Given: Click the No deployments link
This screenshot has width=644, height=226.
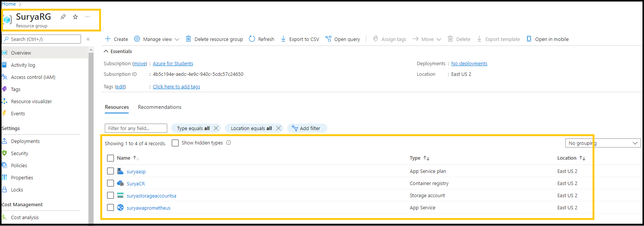Looking at the screenshot, I should 469,64.
